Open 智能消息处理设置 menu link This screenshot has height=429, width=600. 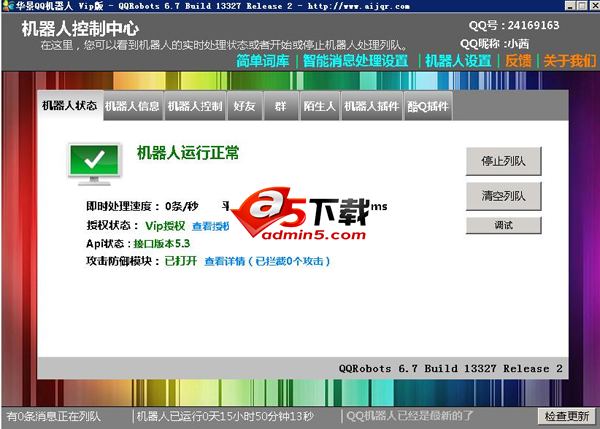[x=355, y=61]
